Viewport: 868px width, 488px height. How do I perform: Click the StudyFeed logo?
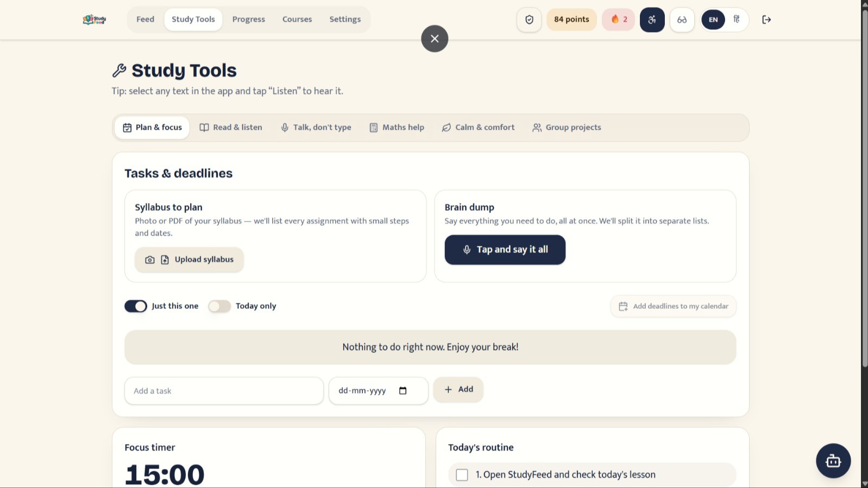[x=95, y=20]
